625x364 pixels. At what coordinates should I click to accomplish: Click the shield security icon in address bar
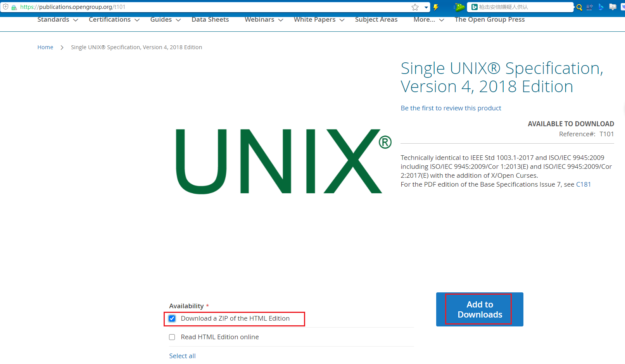tap(5, 7)
